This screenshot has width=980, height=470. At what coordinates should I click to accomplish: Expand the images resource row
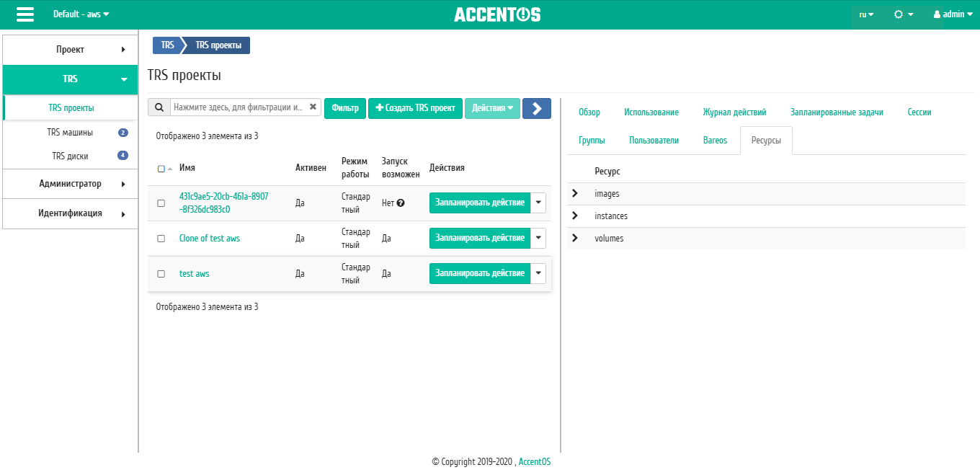coord(575,193)
